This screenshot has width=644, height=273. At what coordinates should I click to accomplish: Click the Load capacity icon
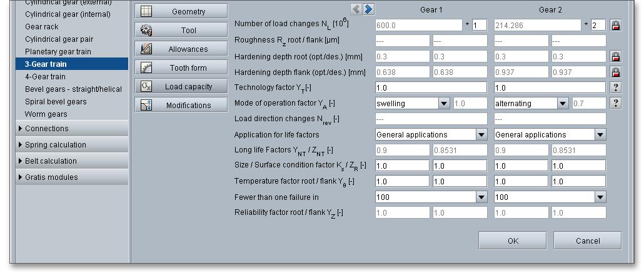[147, 86]
